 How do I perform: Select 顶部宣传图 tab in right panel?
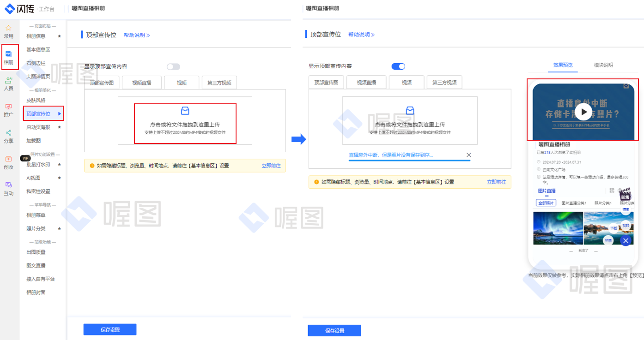click(326, 83)
